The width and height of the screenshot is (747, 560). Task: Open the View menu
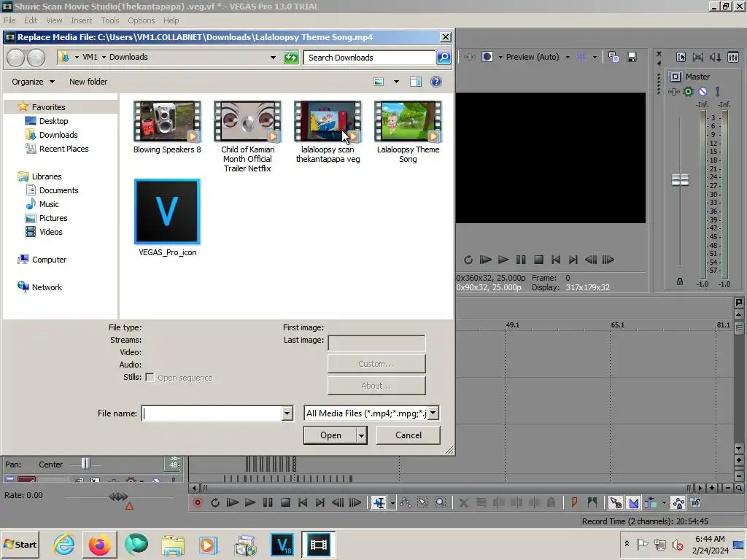pos(54,20)
